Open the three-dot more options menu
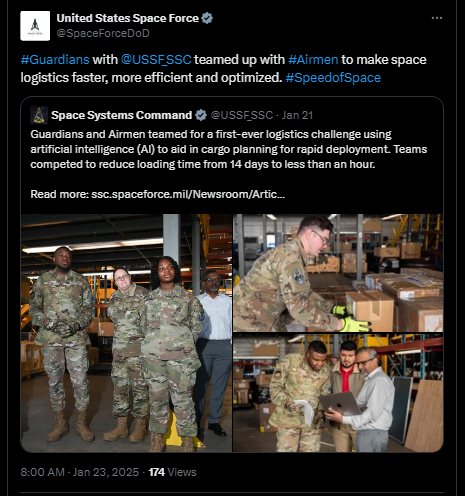 [x=437, y=18]
